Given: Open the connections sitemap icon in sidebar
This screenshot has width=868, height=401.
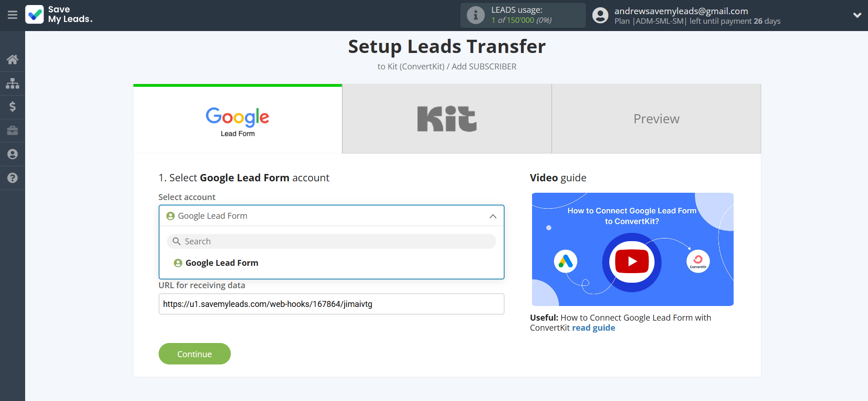Looking at the screenshot, I should coord(12,83).
